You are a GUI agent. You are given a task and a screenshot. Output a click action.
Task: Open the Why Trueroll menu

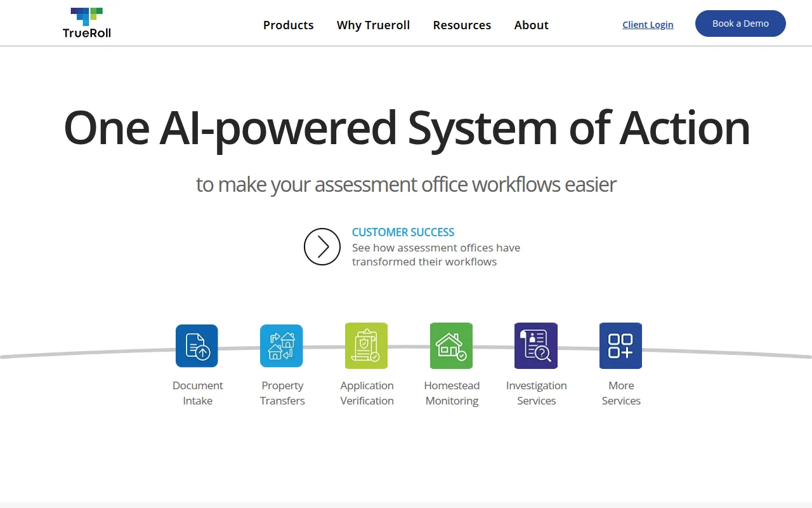(373, 25)
